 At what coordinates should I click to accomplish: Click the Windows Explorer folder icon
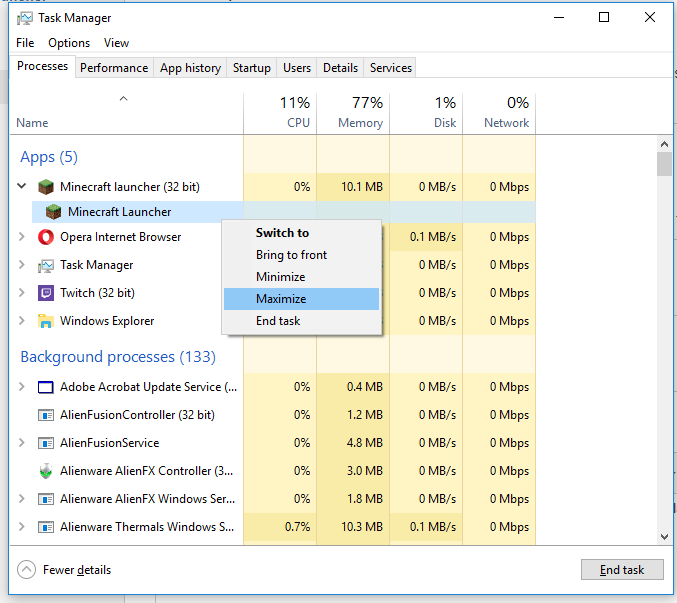[x=46, y=321]
